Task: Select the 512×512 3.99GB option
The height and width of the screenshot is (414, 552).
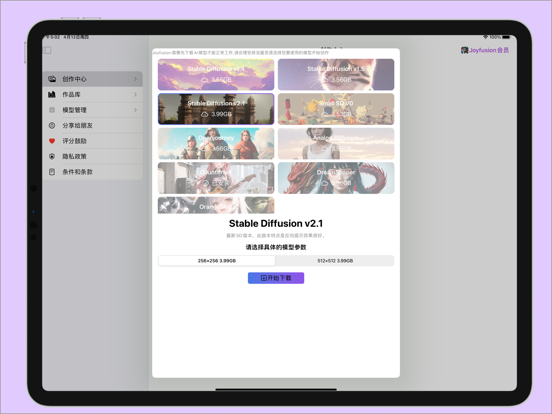Action: coord(335,261)
